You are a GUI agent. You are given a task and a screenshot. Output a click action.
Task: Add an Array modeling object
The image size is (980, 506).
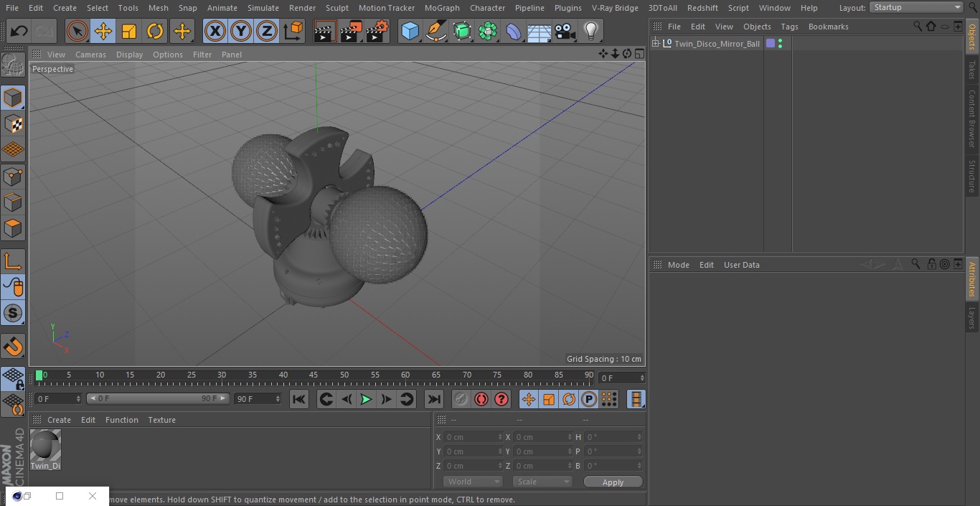coord(488,31)
